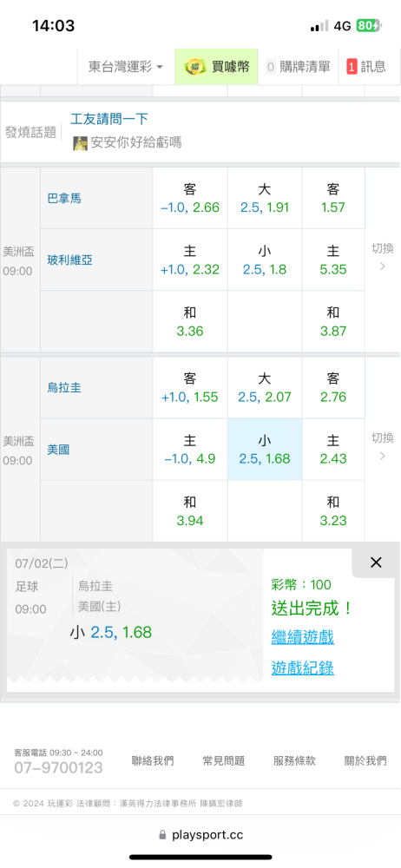Click the 巴拿馬 team name
The image size is (401, 868).
pos(64,198)
